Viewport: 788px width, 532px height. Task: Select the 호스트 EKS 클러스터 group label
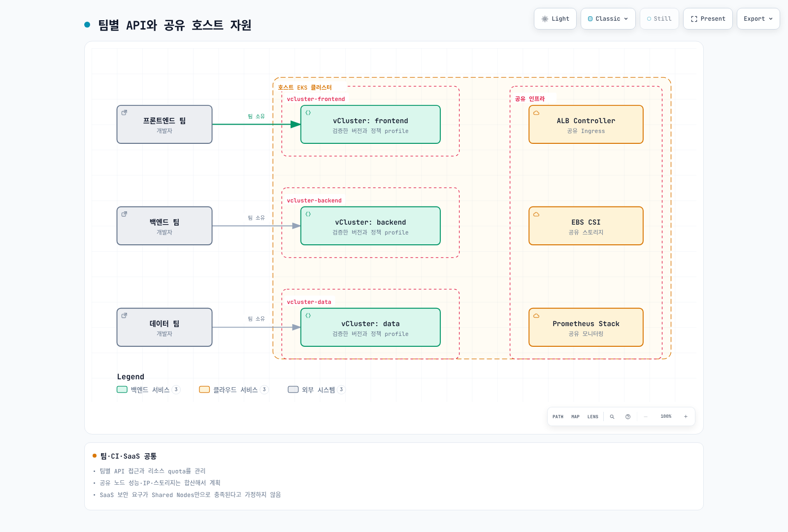click(x=305, y=88)
